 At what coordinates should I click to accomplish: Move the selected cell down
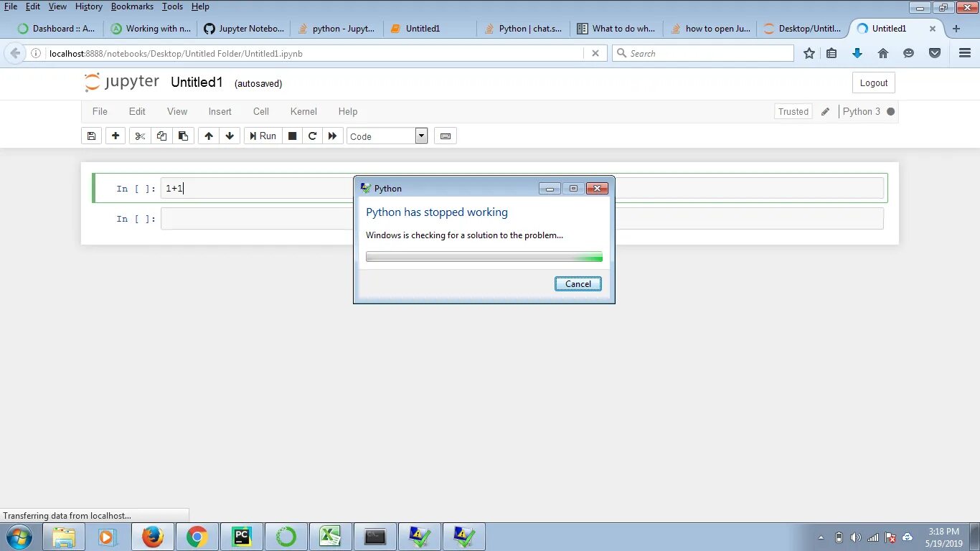(x=230, y=136)
